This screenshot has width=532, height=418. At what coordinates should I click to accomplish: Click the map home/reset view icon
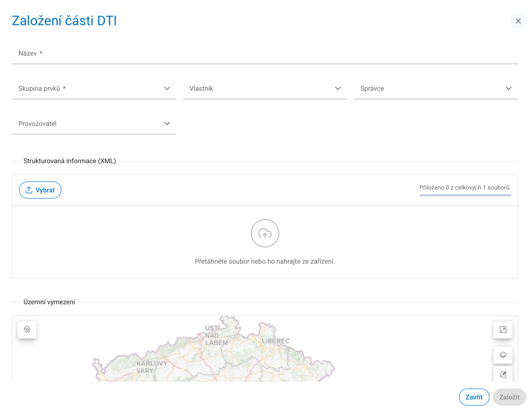point(27,330)
